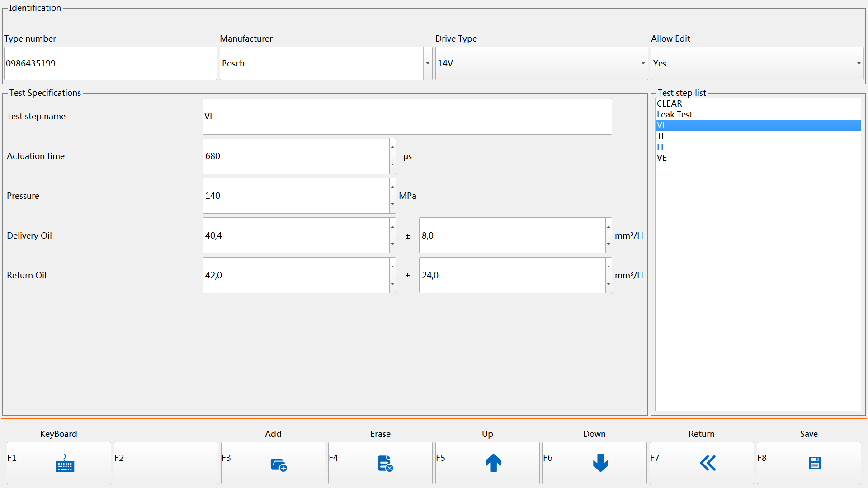This screenshot has width=868, height=488.
Task: Click the Test step name field
Action: [407, 117]
